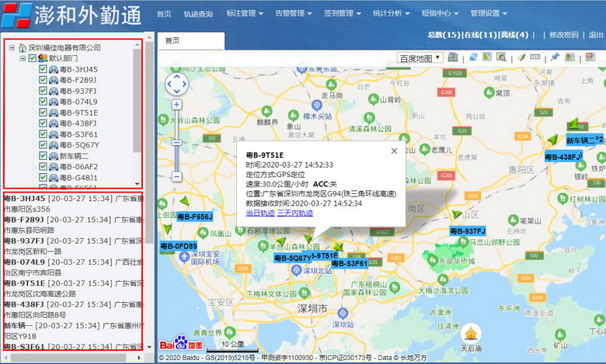606x364 pixels.
Task: Click the picture icon beside the pushpin
Action: (569, 57)
